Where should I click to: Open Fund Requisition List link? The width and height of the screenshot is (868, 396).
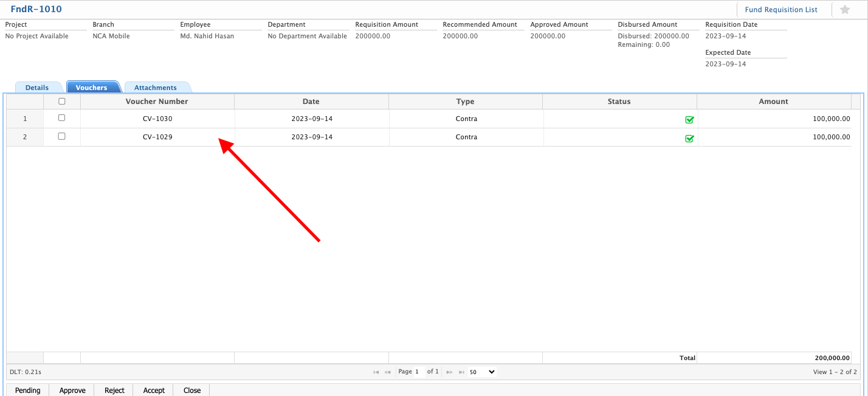pos(781,10)
